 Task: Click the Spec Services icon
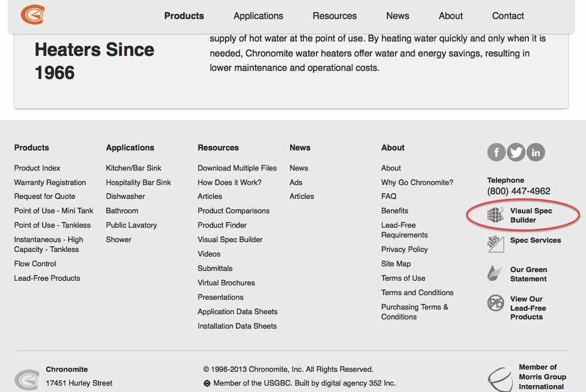495,244
